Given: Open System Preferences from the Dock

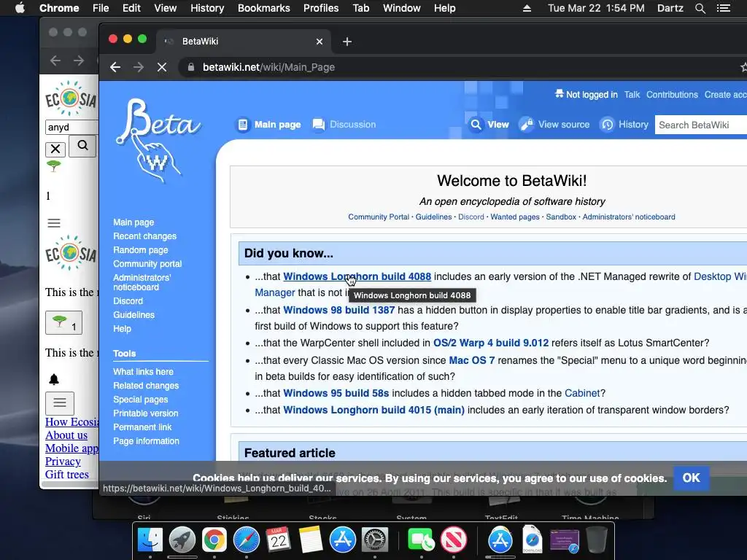Looking at the screenshot, I should pyautogui.click(x=375, y=540).
